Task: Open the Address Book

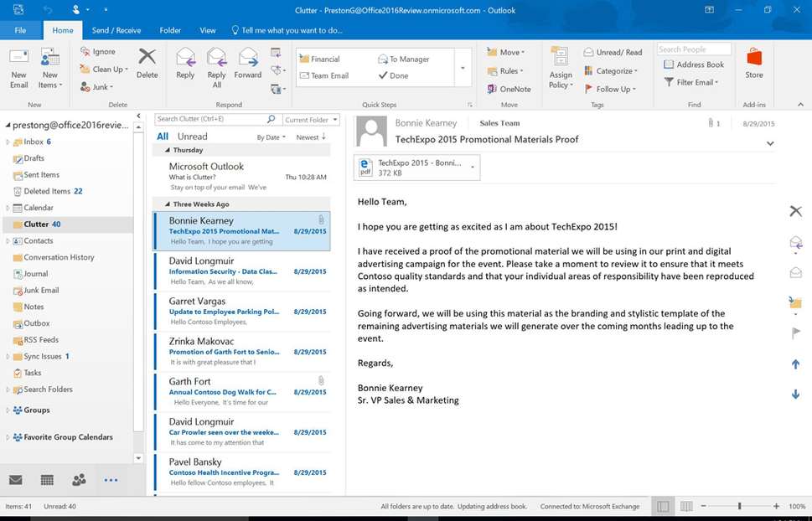Action: (x=694, y=64)
